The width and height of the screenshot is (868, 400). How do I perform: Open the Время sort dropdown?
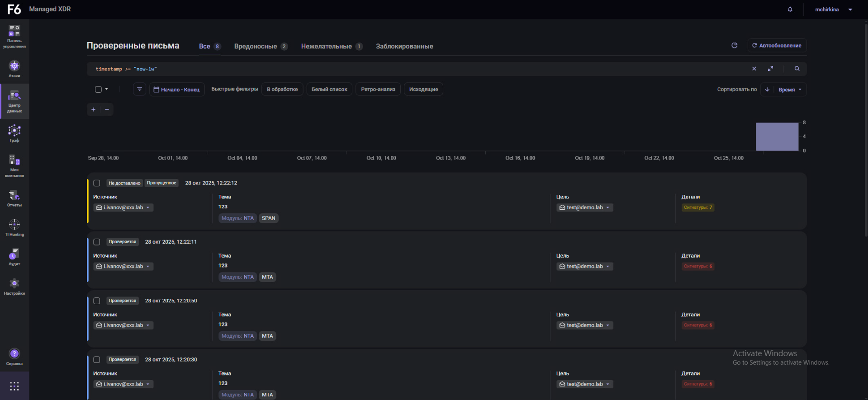click(x=790, y=89)
